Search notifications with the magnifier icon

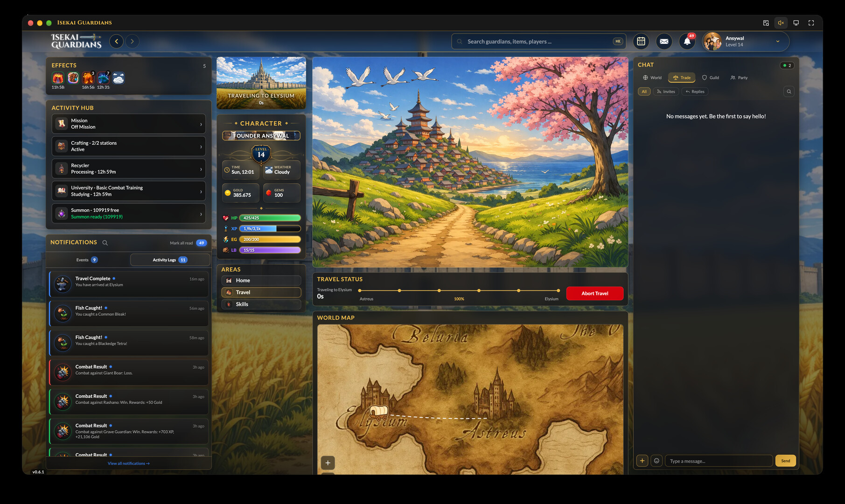pyautogui.click(x=105, y=243)
